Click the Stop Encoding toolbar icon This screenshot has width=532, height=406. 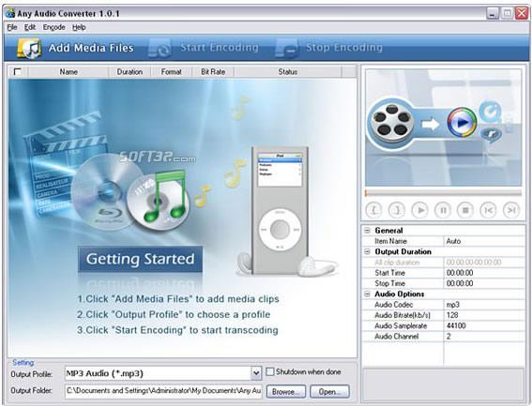[x=287, y=48]
